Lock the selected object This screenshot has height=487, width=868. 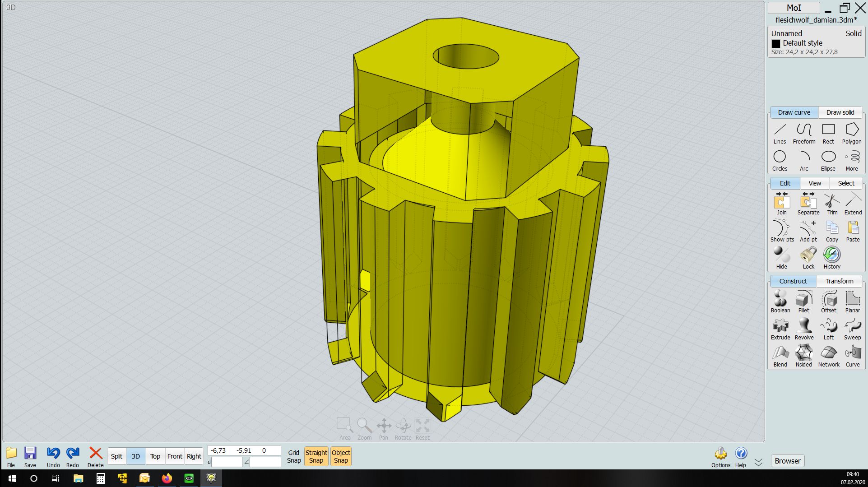click(x=808, y=258)
